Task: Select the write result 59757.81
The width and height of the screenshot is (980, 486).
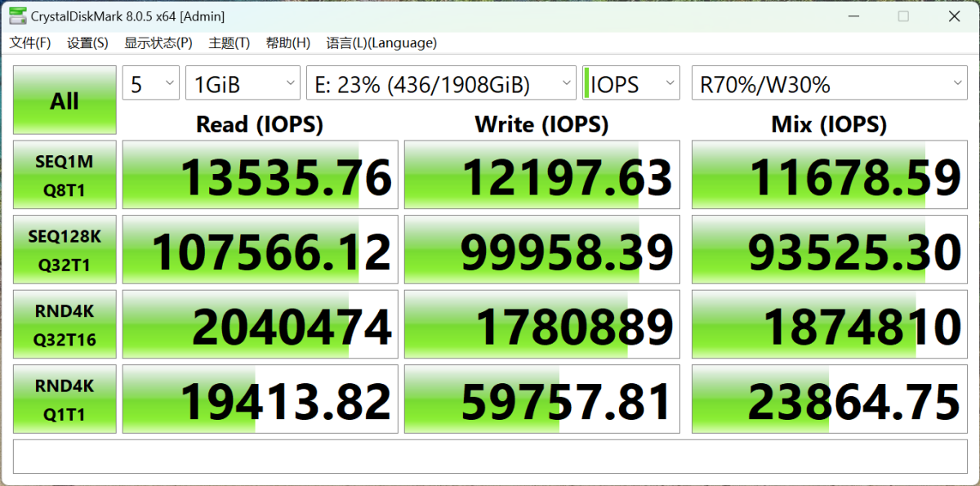Action: click(541, 399)
